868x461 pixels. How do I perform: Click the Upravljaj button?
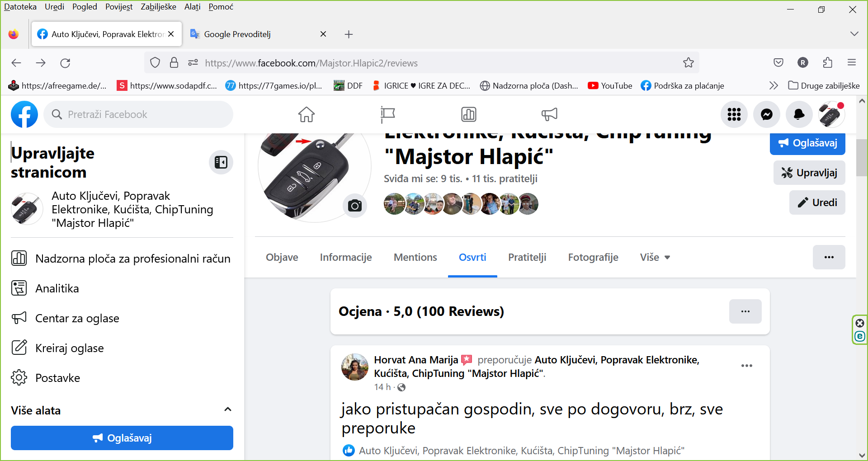coord(809,173)
